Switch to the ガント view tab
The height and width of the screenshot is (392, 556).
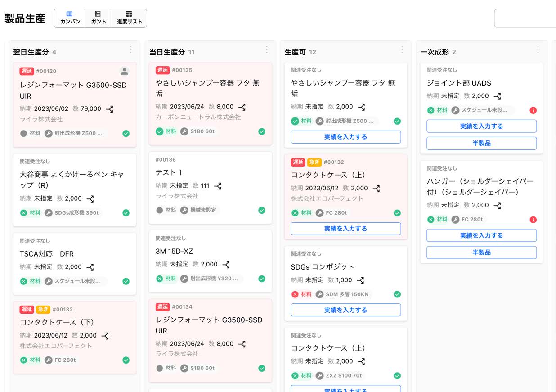point(98,18)
